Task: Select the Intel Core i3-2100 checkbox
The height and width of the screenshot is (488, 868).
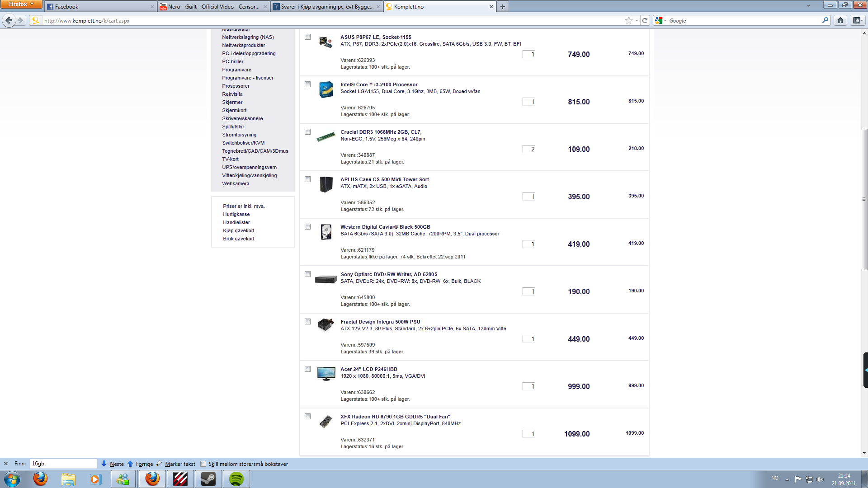Action: coord(308,84)
